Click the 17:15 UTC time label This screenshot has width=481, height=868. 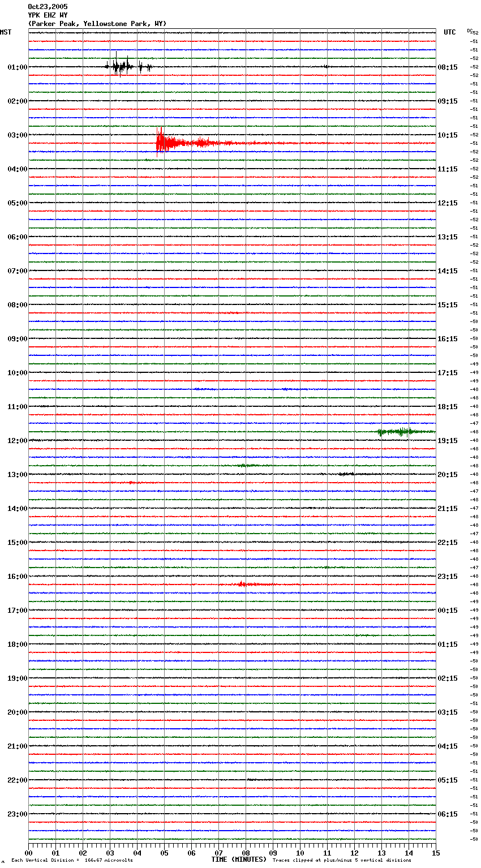[x=448, y=373]
